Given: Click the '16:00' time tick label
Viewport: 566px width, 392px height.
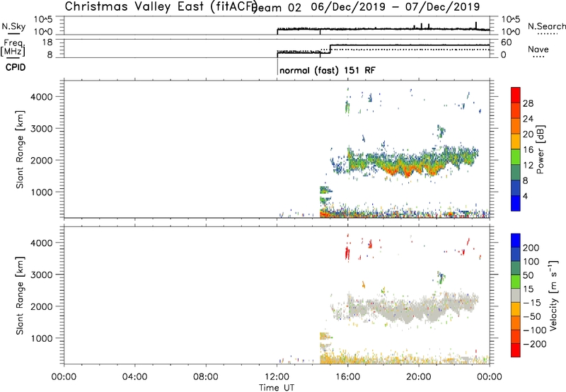Looking at the screenshot, I should [347, 377].
